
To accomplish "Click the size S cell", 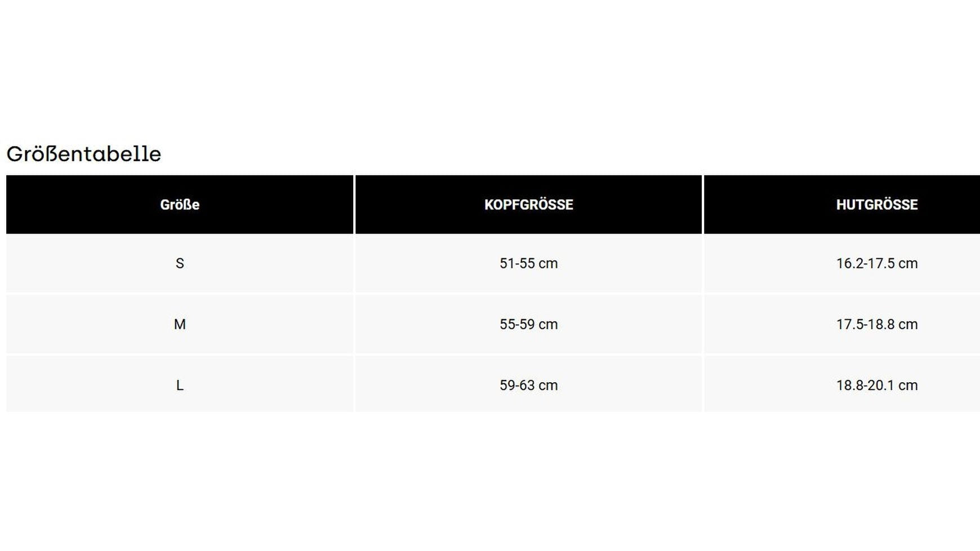I will [180, 263].
